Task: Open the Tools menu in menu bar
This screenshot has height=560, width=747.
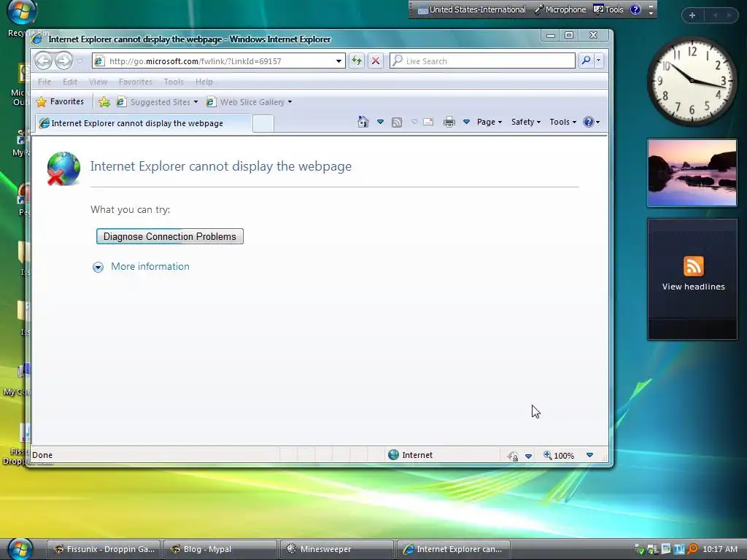Action: pyautogui.click(x=174, y=82)
